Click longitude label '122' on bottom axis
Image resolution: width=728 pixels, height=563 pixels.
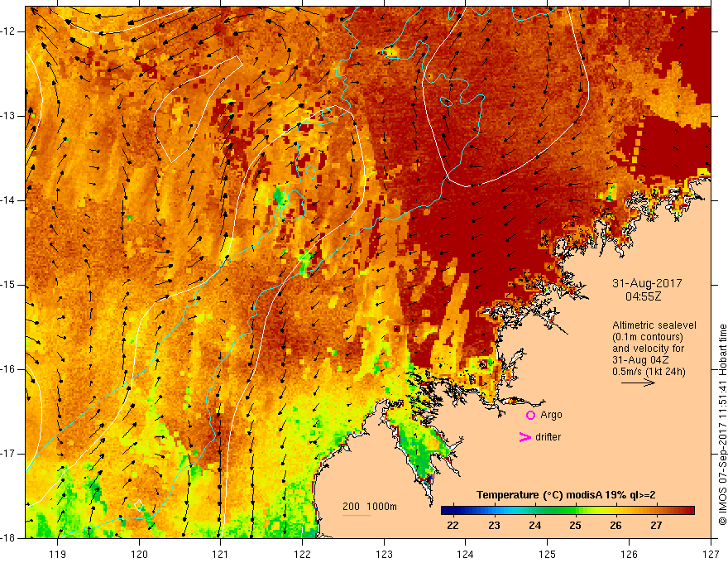(x=302, y=554)
